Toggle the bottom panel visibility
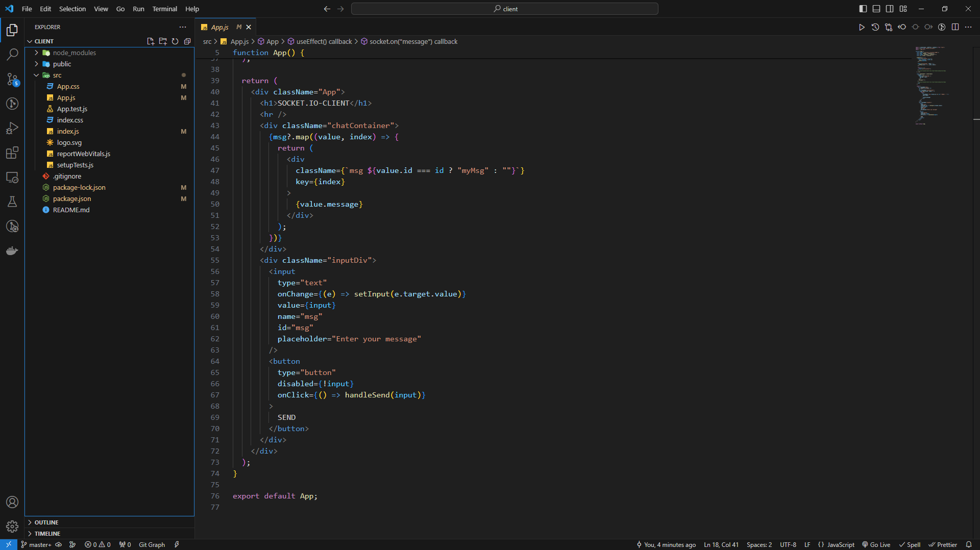Screen dimensions: 980x550 point(876,9)
